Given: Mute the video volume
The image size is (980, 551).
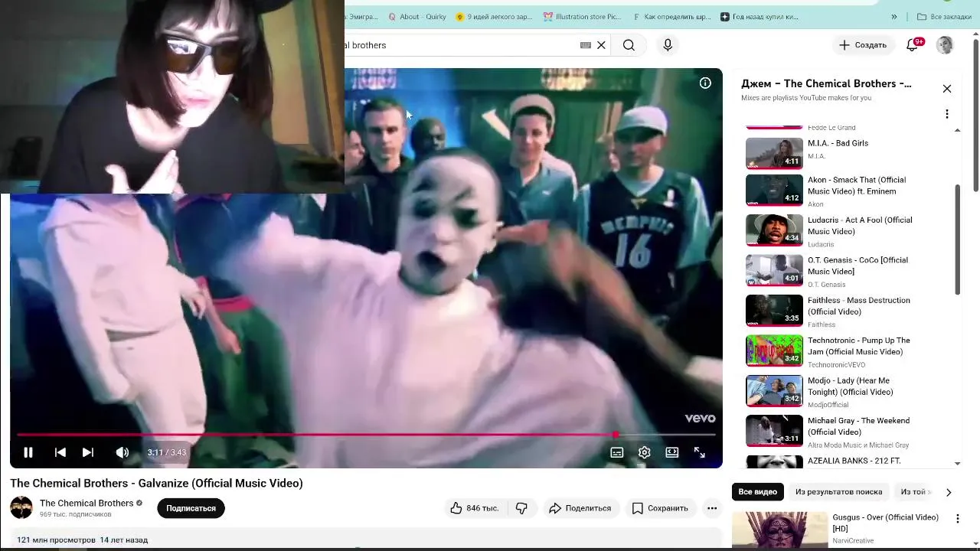Looking at the screenshot, I should 122,452.
